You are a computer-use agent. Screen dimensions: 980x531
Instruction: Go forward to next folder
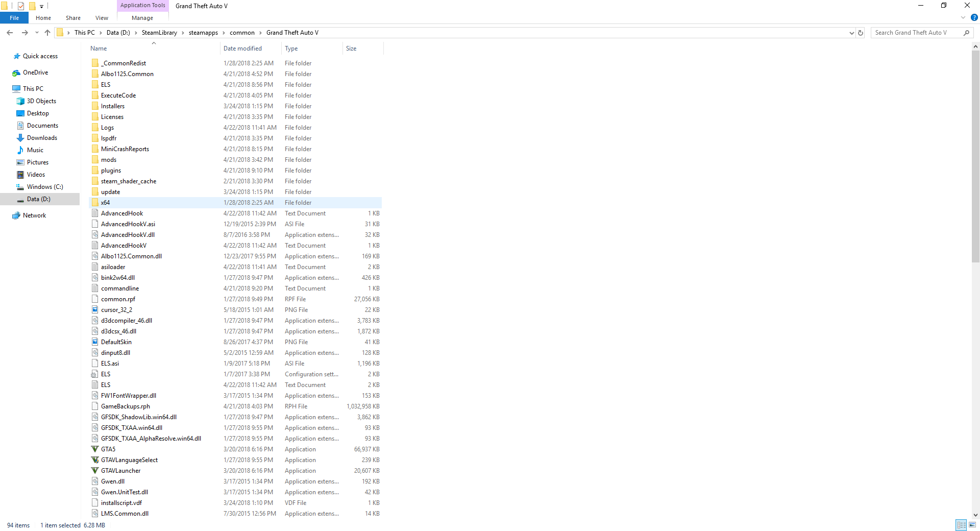(x=24, y=33)
